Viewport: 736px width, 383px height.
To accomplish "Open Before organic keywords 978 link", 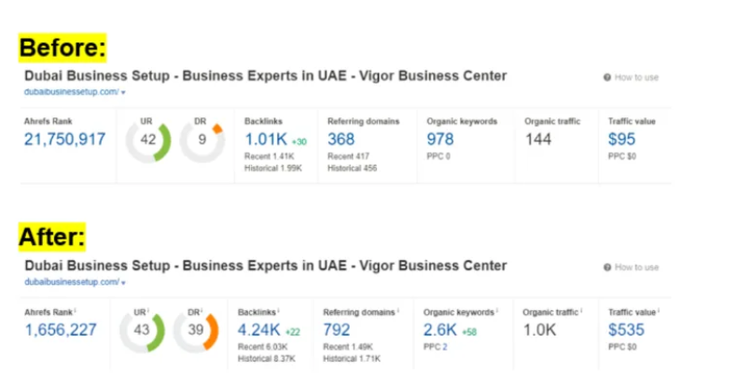I will click(x=440, y=139).
